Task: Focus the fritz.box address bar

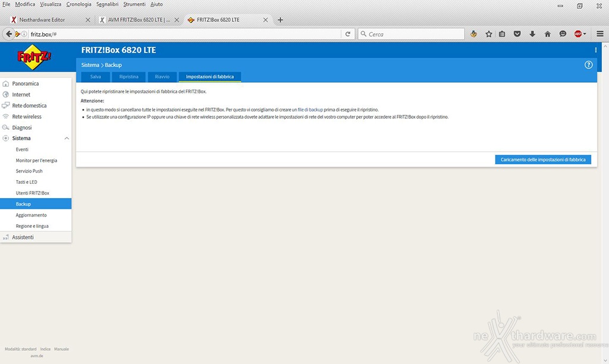Action: pyautogui.click(x=184, y=34)
